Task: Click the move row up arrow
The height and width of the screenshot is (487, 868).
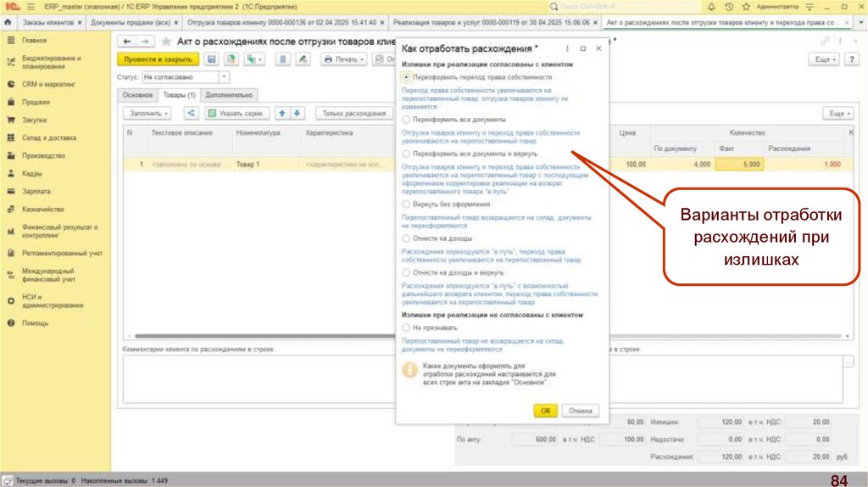Action: pyautogui.click(x=283, y=113)
